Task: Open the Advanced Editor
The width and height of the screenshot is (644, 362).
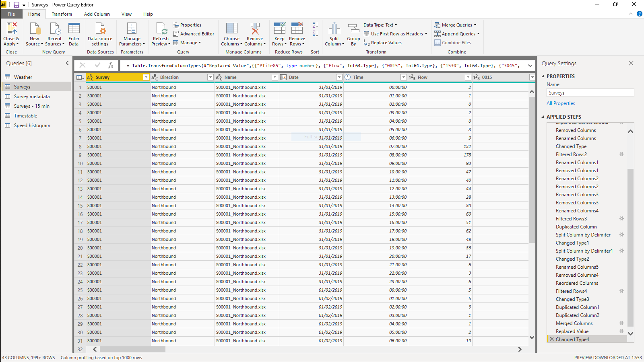Action: [194, 34]
